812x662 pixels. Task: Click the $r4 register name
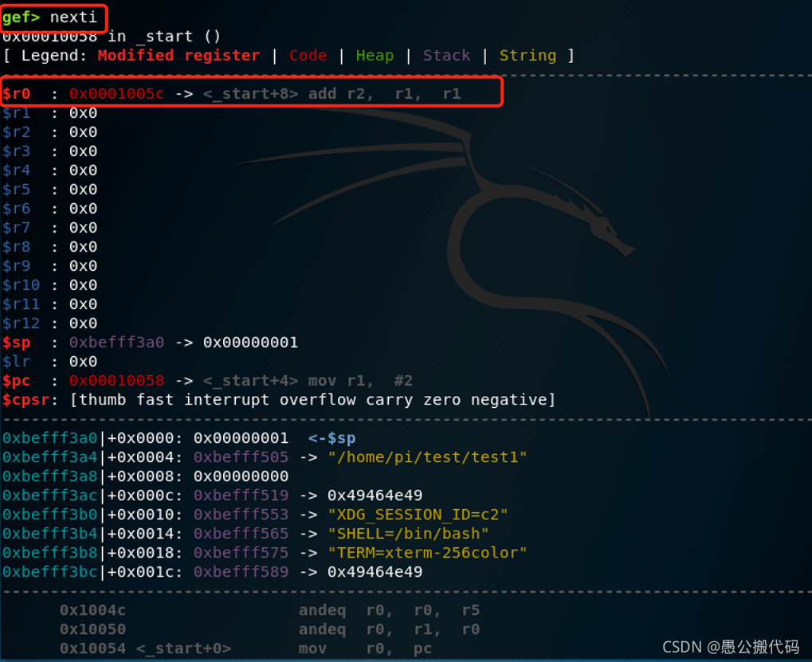(x=17, y=170)
